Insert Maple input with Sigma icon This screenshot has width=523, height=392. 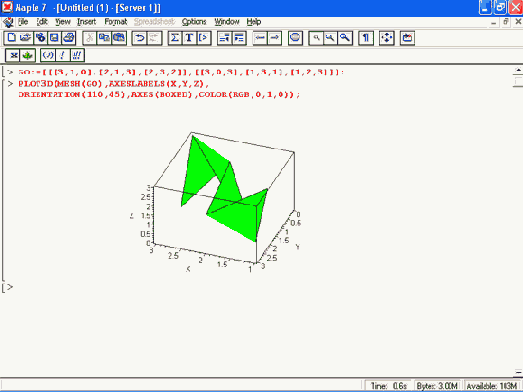(x=175, y=38)
